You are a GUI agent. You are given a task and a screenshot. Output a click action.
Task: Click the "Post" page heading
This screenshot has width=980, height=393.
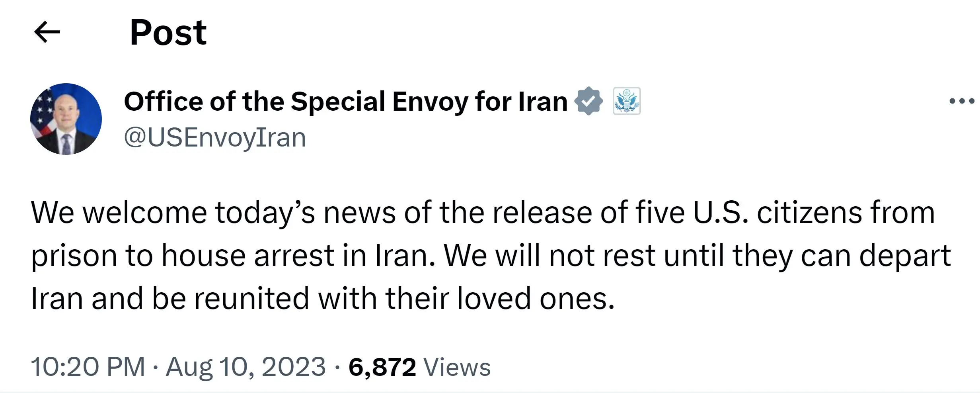[x=168, y=32]
